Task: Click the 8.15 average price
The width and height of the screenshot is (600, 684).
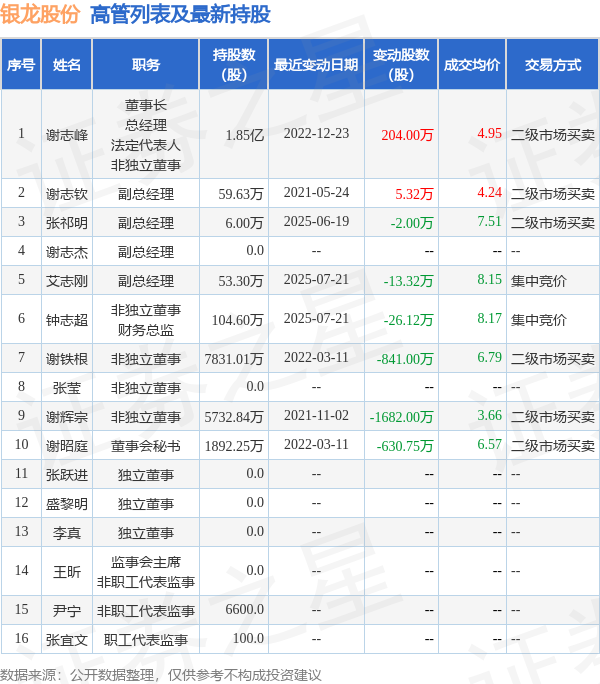Action: (x=490, y=280)
